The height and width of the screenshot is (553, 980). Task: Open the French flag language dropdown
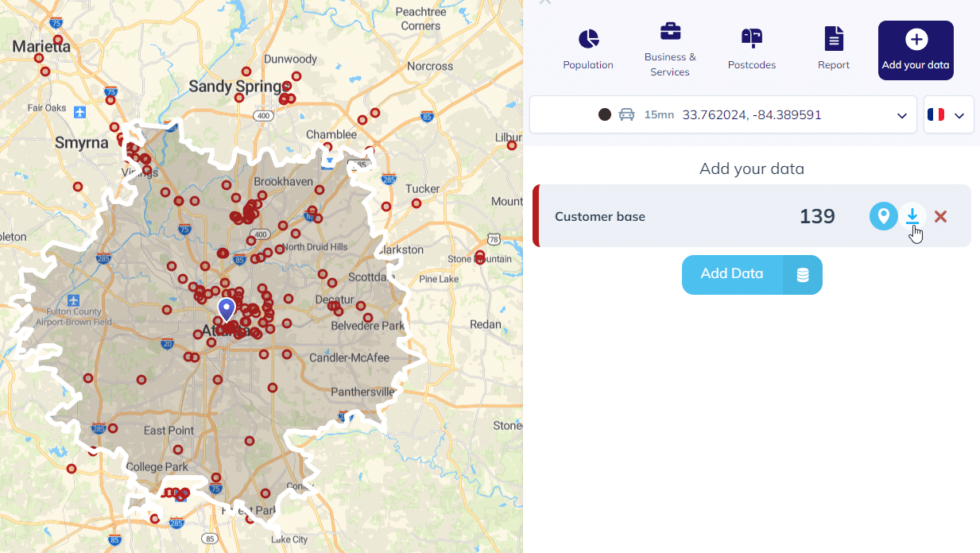(x=948, y=114)
